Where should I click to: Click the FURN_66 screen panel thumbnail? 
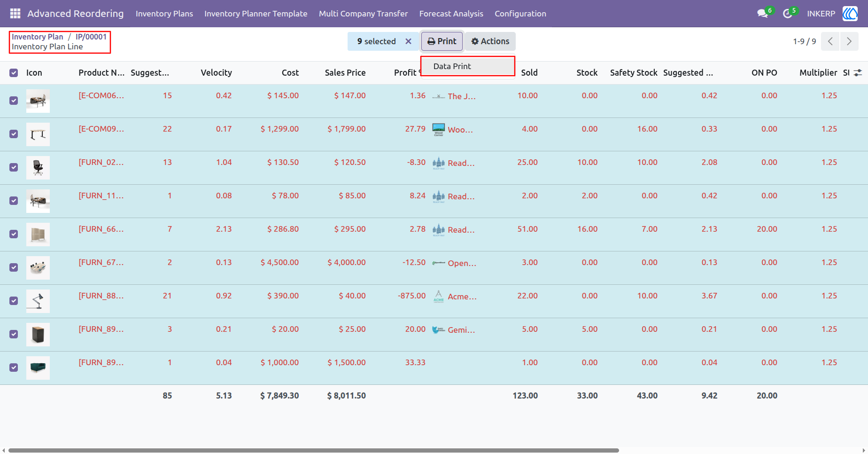(x=38, y=235)
